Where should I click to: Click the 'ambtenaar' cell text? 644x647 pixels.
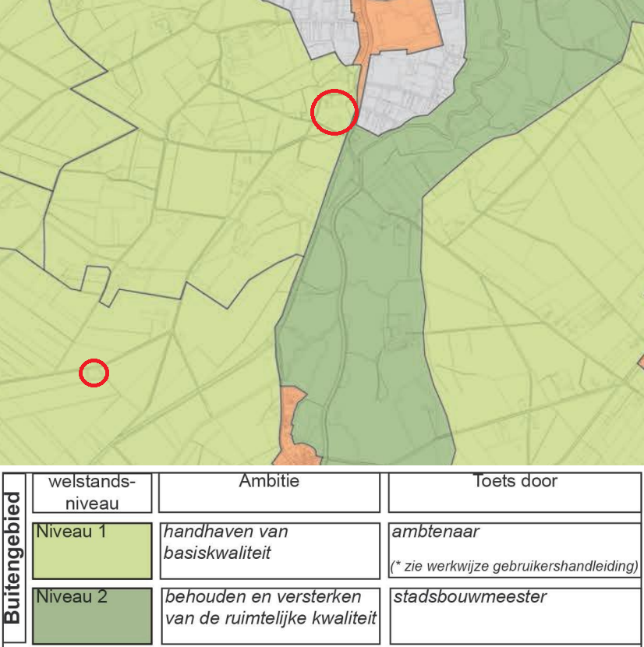tap(436, 532)
